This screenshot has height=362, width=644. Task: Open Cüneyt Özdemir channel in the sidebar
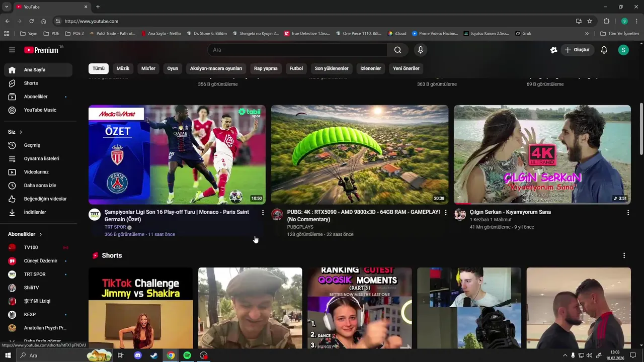pos(38,261)
